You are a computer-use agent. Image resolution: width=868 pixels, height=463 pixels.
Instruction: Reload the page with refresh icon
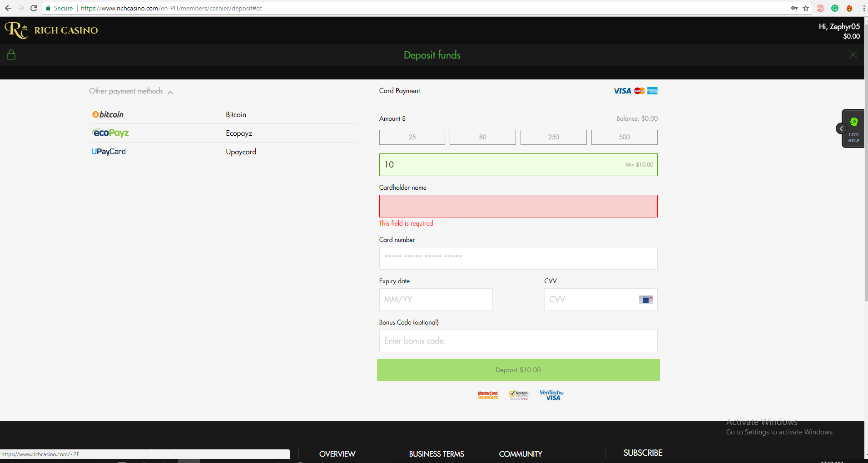(34, 8)
